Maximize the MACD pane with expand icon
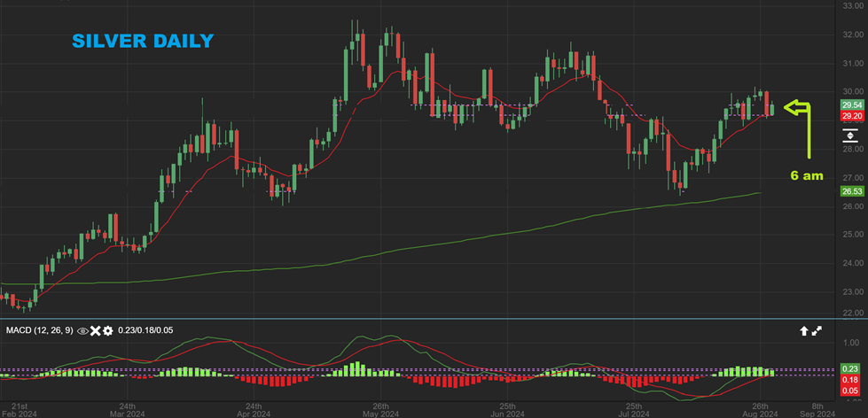Viewport: 868px width, 418px height. 817,330
